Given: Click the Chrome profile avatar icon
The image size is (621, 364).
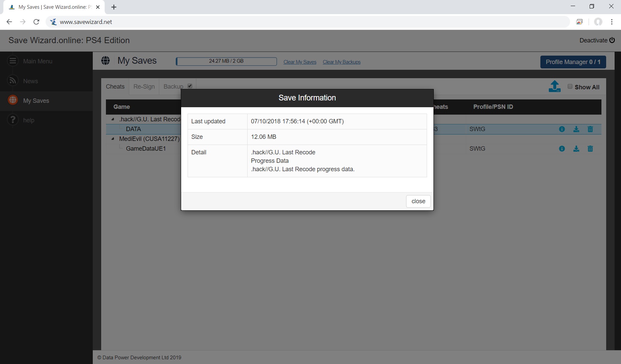Looking at the screenshot, I should point(598,22).
